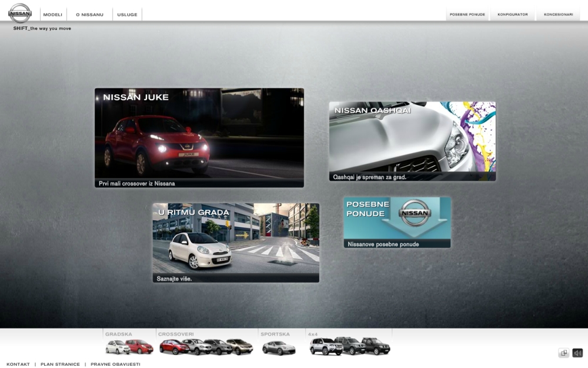Click 'Prvi mali crossover iz Nissana' caption
The height and width of the screenshot is (368, 588).
click(x=137, y=184)
